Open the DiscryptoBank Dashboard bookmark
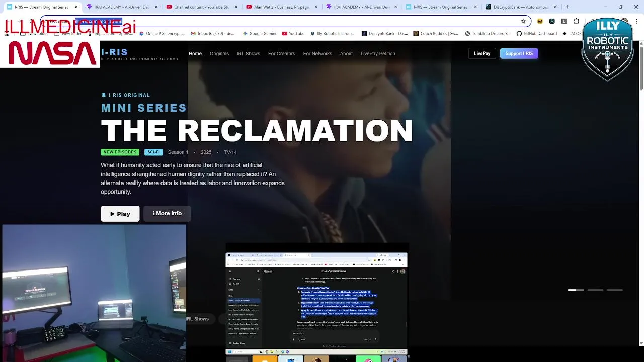The image size is (644, 362). click(x=385, y=33)
